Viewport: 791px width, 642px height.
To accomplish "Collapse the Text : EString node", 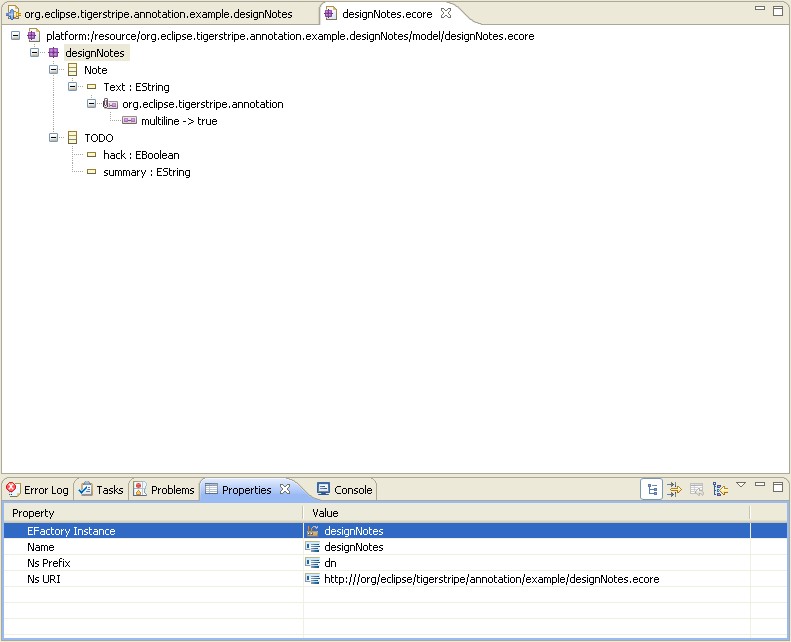I will 72,87.
